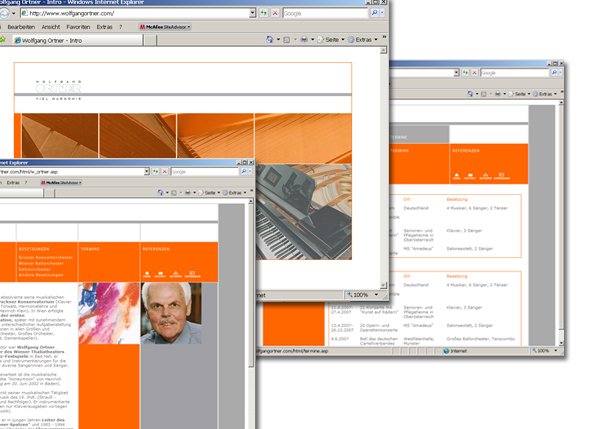Open the Ansicht menu
Viewport: 597px width, 429px height.
51,27
